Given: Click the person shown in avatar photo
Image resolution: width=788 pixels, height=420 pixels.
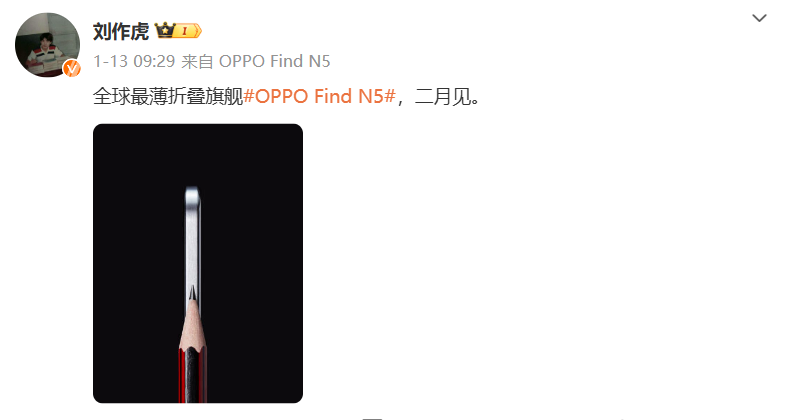Looking at the screenshot, I should pyautogui.click(x=44, y=49).
